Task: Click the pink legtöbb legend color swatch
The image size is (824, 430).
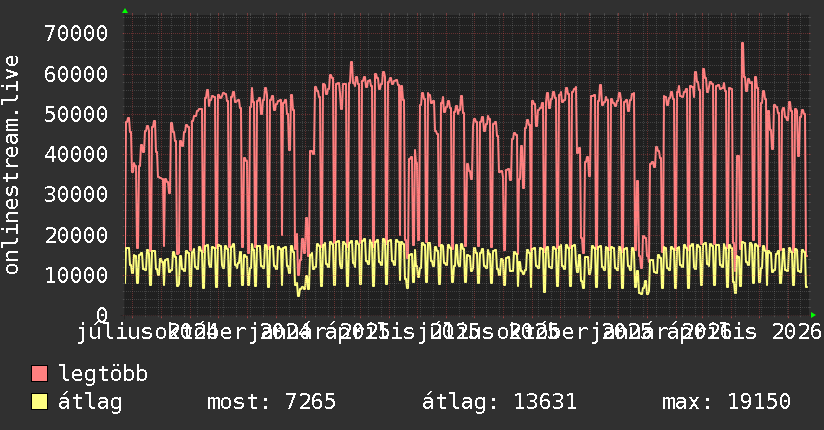Action: point(39,374)
